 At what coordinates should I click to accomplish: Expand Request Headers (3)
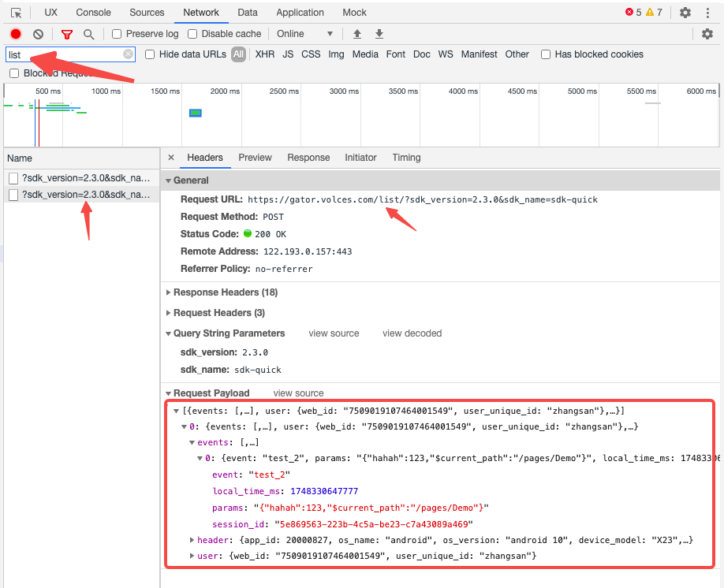169,313
